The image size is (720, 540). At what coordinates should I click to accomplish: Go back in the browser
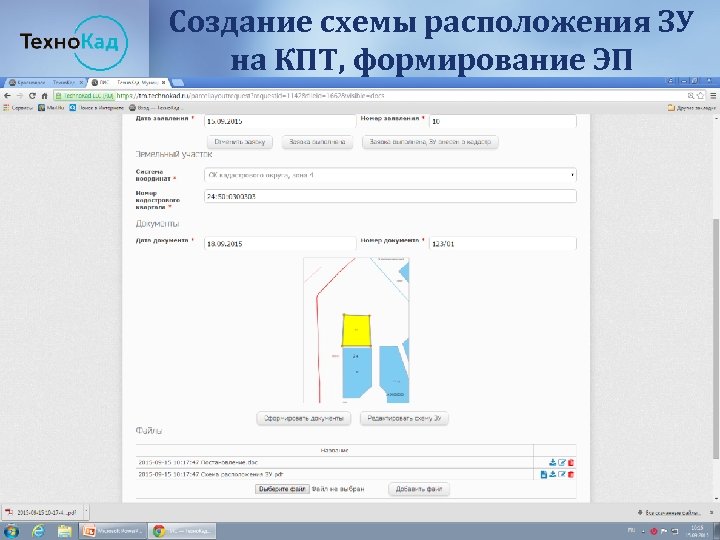[7, 96]
